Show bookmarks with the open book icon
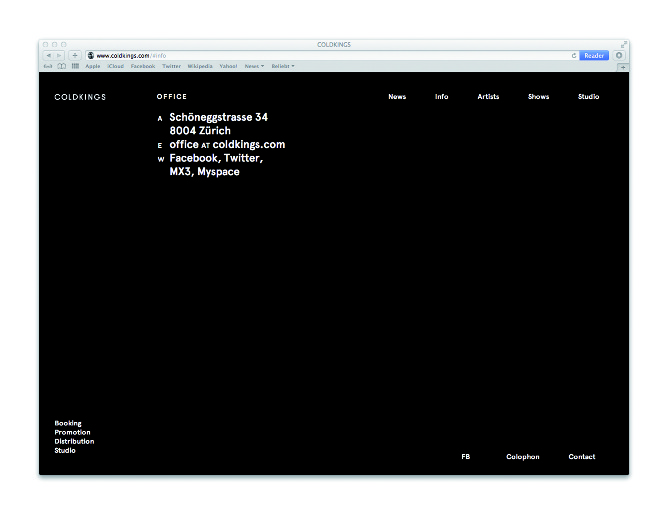The width and height of the screenshot is (670, 515). (x=62, y=66)
